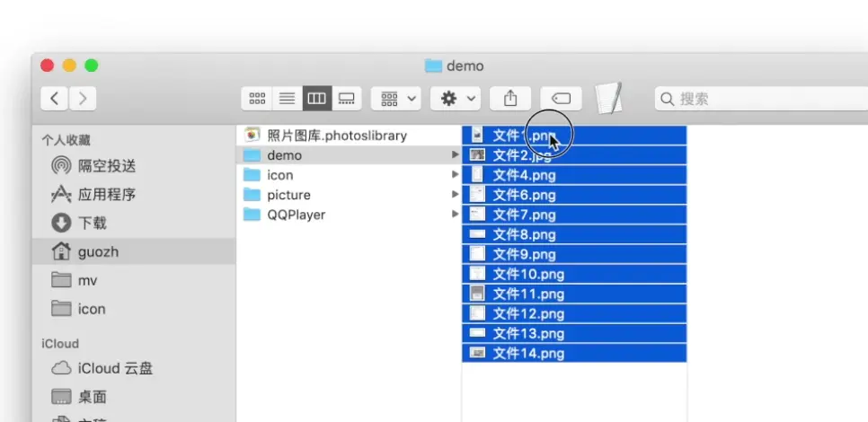Select file 文件12.png
Viewport: 868px width, 422px height.
click(x=574, y=314)
